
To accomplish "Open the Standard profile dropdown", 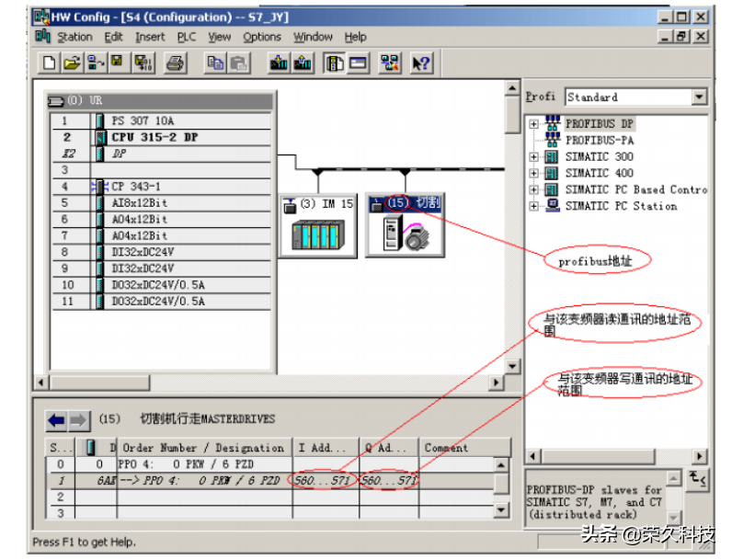I will (699, 97).
